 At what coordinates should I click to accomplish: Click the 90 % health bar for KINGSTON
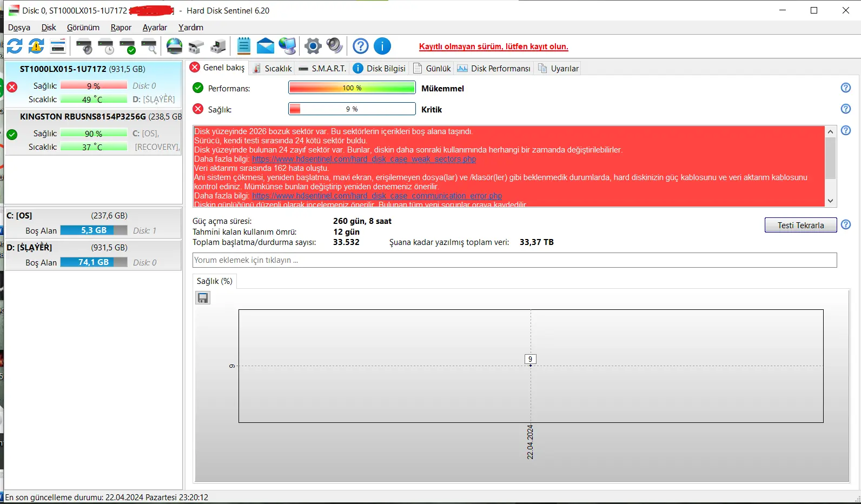tap(94, 134)
